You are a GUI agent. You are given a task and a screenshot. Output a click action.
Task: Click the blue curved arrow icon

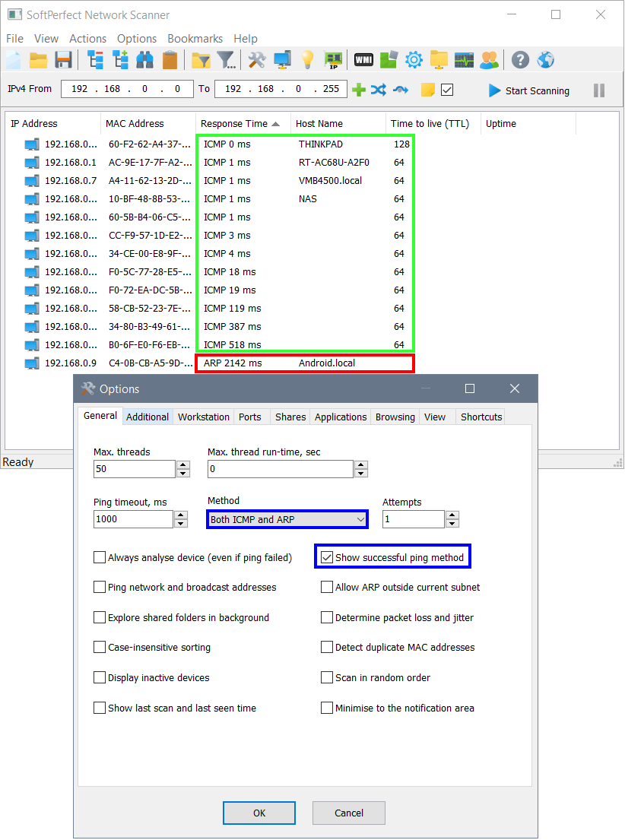coord(401,90)
